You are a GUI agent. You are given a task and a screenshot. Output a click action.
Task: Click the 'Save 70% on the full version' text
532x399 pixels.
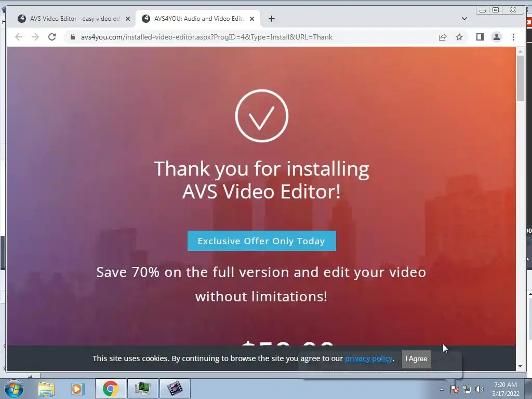[261, 284]
